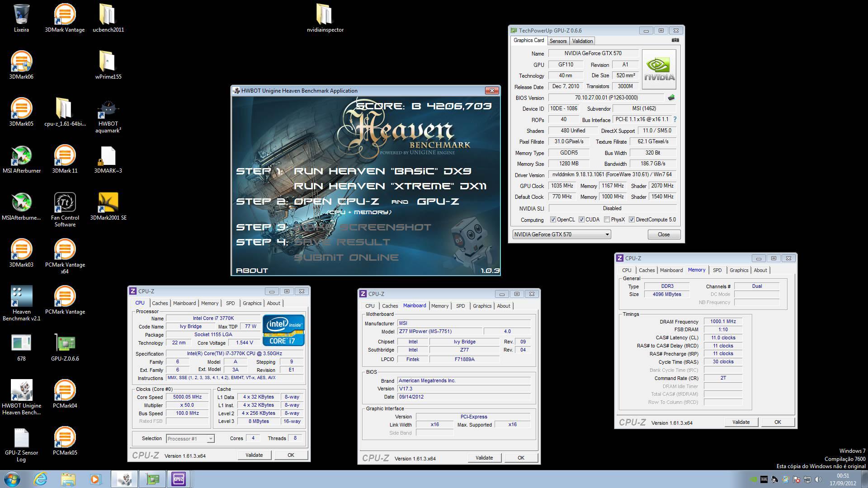Launch MSI Afterburner shortcut
The width and height of the screenshot is (868, 488).
click(21, 159)
